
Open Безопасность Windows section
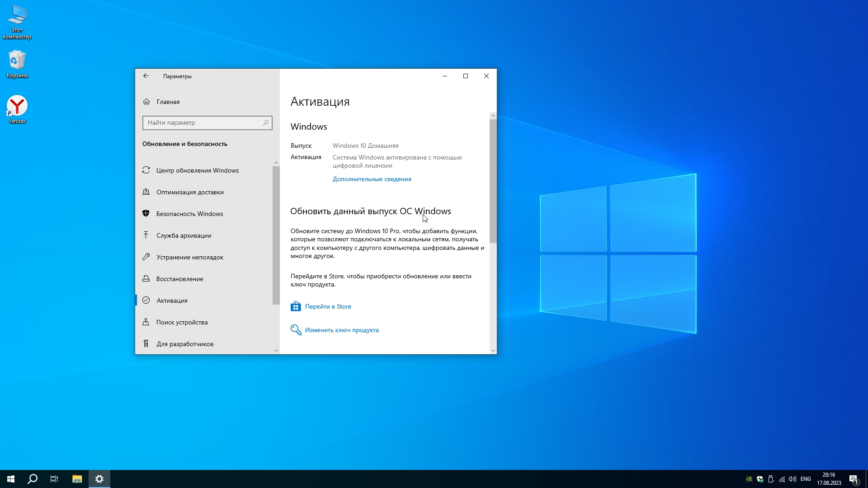click(189, 214)
